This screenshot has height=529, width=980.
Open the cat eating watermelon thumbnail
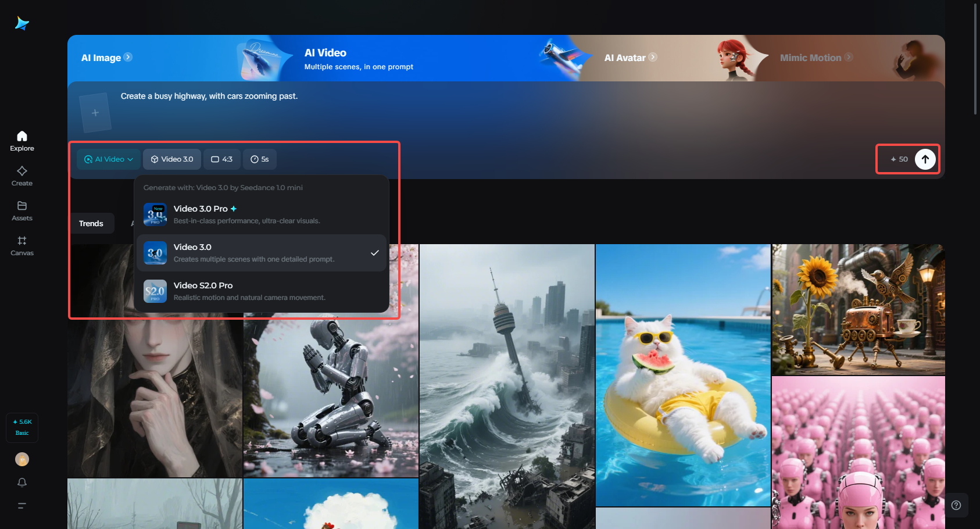684,375
